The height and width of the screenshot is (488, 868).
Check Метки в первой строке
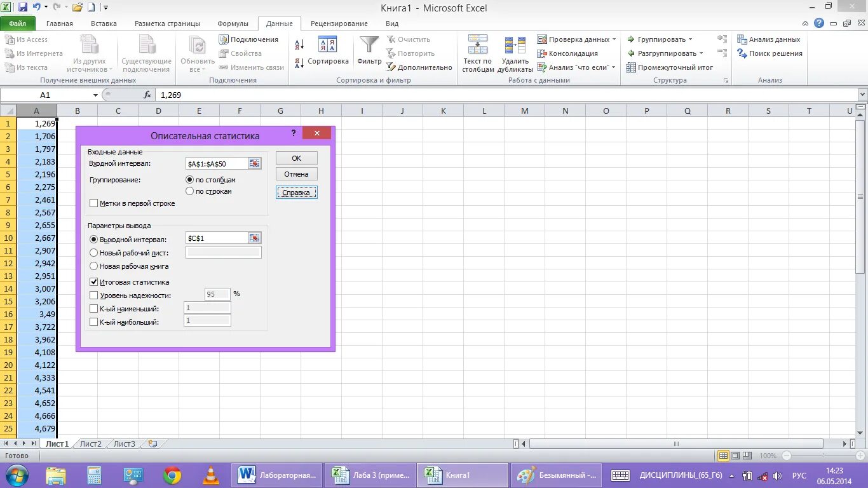94,203
